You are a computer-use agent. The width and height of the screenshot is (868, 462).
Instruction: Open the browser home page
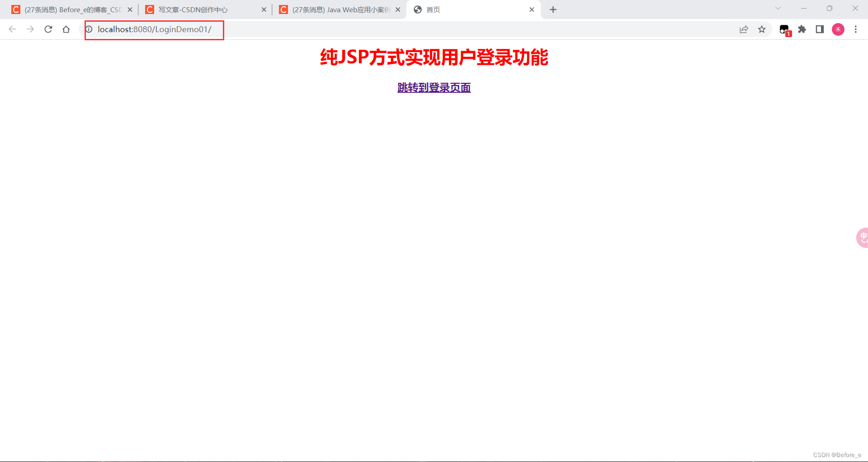[66, 29]
